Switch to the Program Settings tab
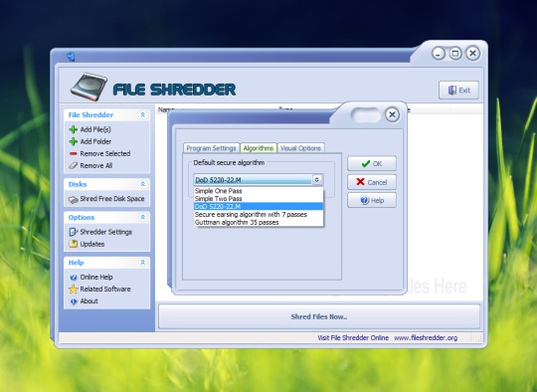The width and height of the screenshot is (537, 392). (x=211, y=148)
